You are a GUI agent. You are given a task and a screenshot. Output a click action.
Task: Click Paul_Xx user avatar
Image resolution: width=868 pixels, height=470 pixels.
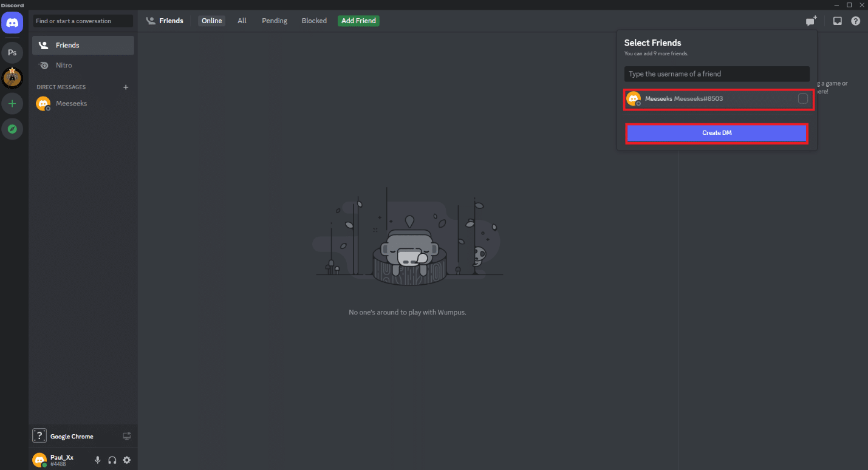point(39,460)
